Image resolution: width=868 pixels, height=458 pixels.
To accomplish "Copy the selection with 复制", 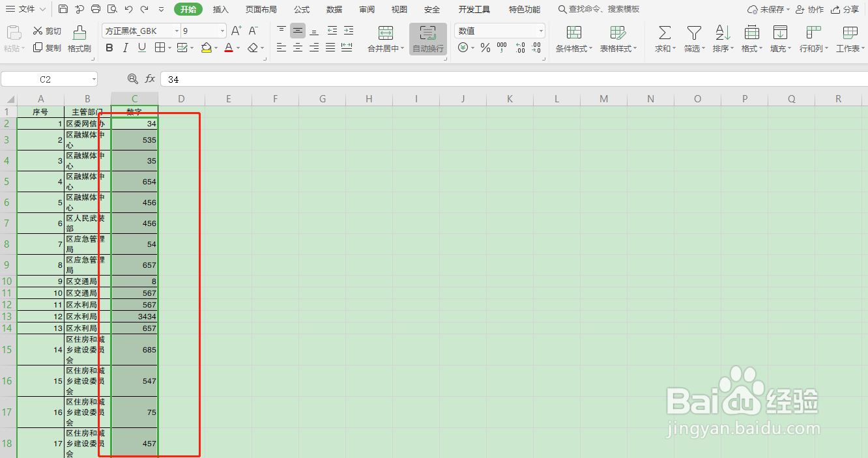I will pos(47,48).
